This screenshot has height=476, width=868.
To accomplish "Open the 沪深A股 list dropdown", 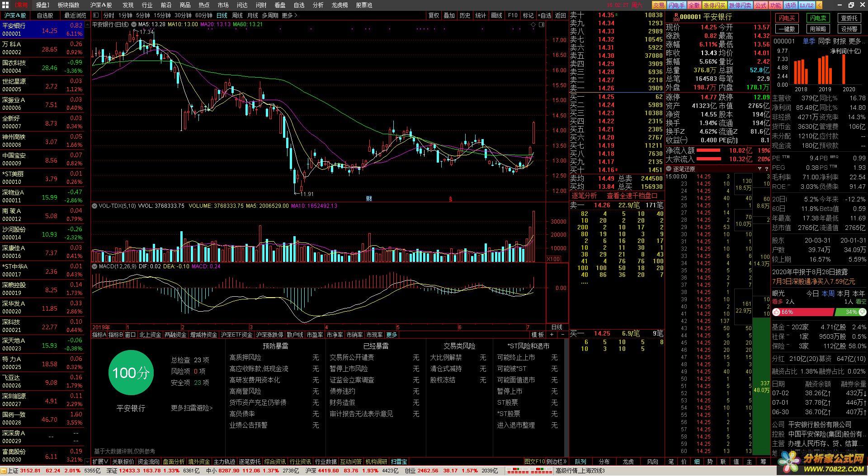I will click(x=15, y=15).
